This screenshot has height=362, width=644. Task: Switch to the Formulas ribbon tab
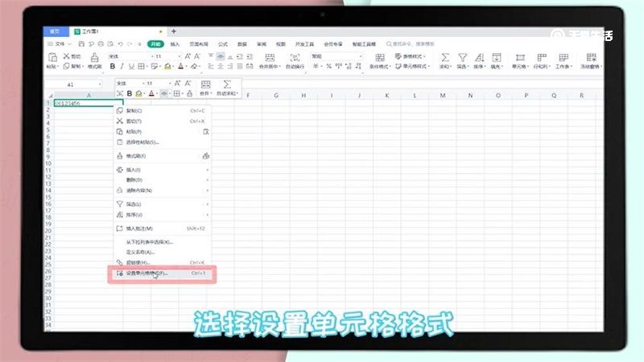pos(223,44)
